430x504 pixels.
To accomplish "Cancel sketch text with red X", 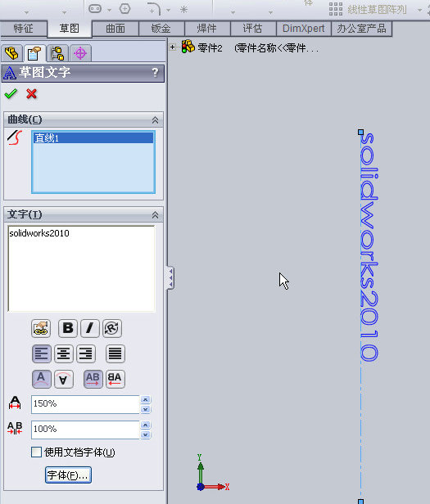I will (x=32, y=94).
